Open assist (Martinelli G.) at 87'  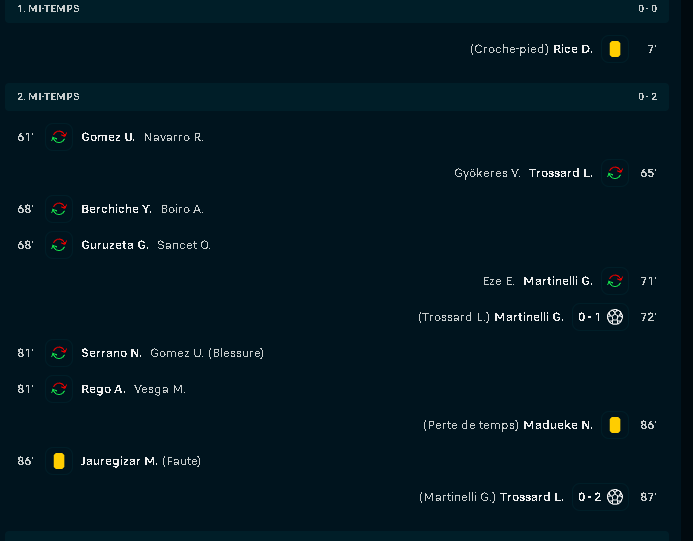[x=457, y=497]
